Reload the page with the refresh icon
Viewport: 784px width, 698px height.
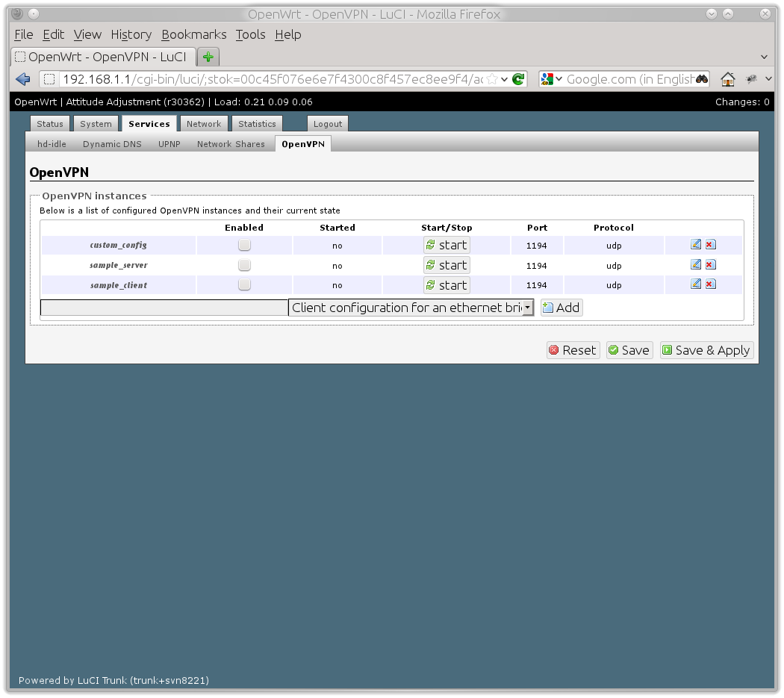coord(518,79)
